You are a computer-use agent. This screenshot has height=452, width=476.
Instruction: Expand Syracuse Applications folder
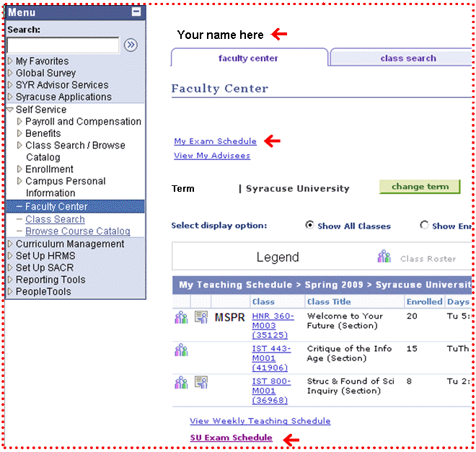click(10, 97)
